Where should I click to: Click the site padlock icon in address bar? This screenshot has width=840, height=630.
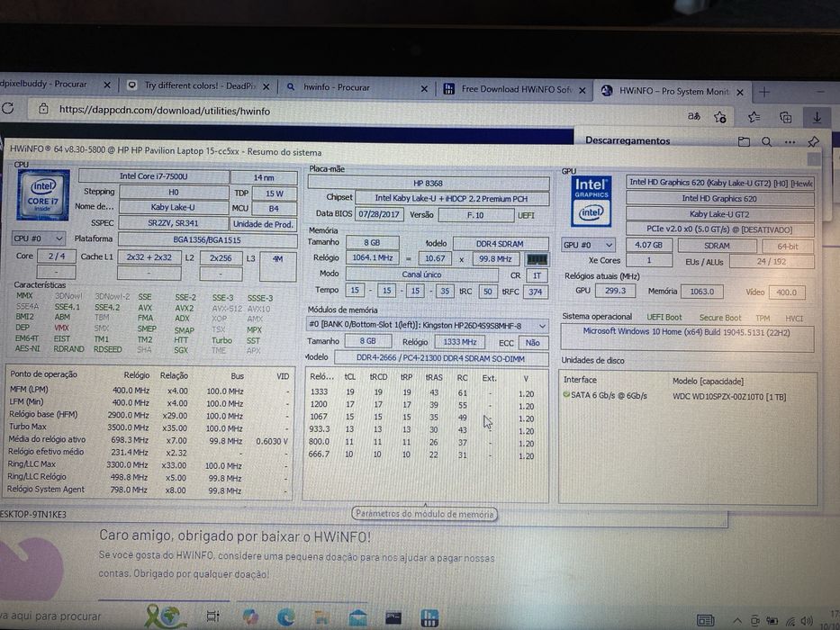[43, 109]
